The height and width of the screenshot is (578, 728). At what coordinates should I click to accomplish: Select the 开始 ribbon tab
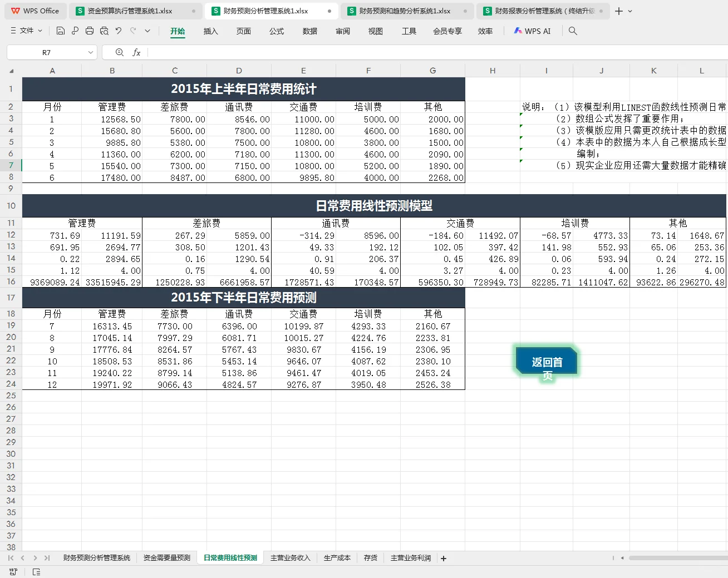point(178,31)
